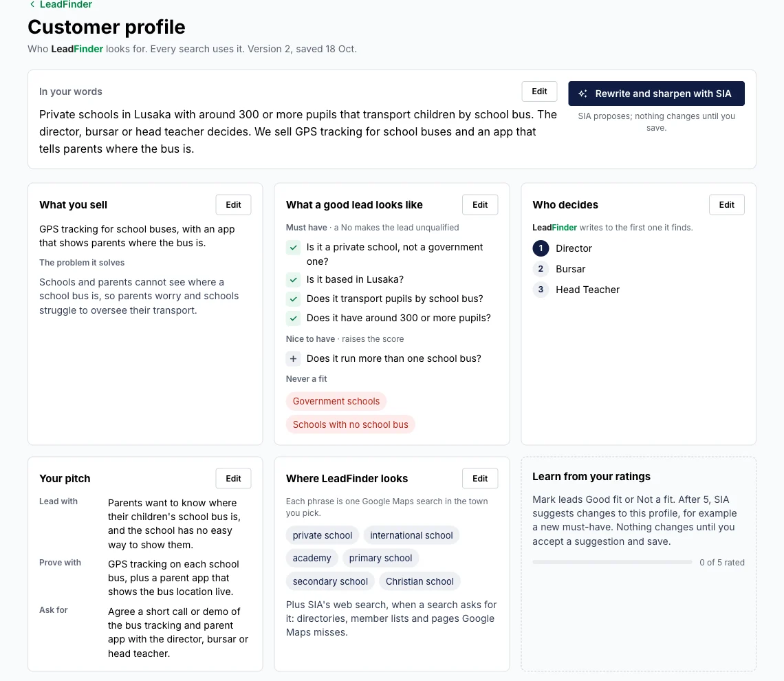Click the Never a fit label
The width and height of the screenshot is (784, 681).
pyautogui.click(x=306, y=379)
